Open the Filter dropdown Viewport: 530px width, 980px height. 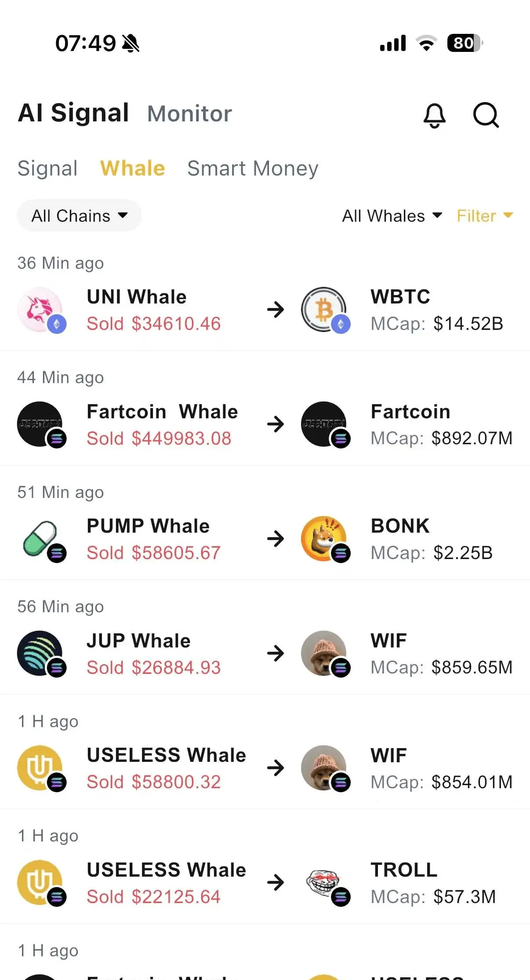click(485, 216)
